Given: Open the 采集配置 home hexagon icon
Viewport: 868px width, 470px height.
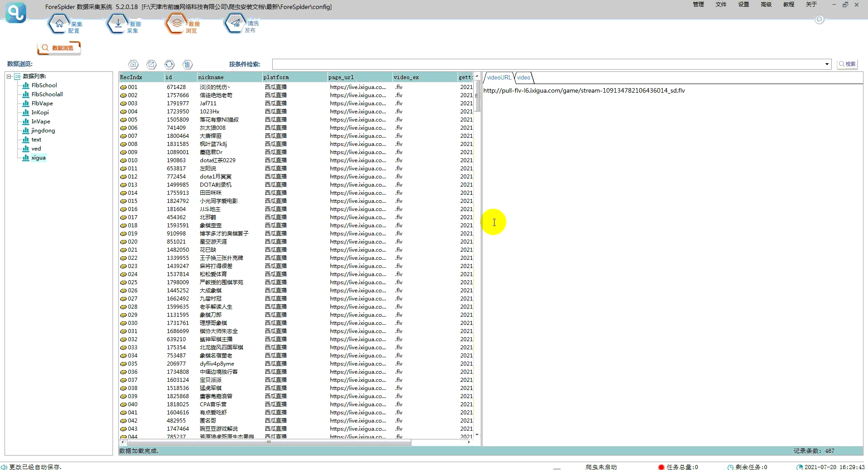Looking at the screenshot, I should 59,24.
